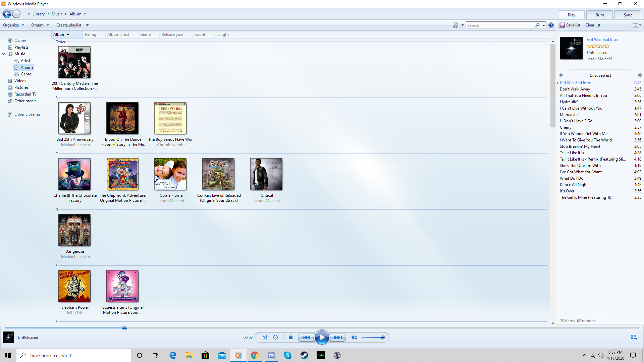Open Windows Start menu
644x362 pixels.
[8, 355]
